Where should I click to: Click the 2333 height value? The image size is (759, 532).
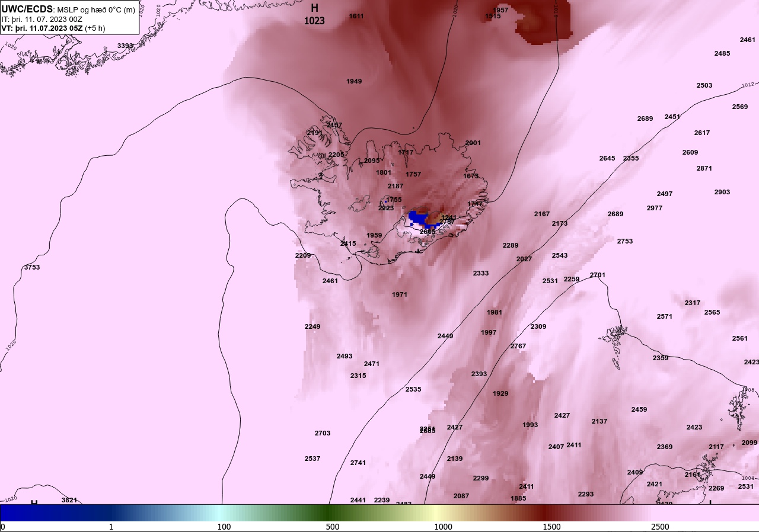[481, 273]
